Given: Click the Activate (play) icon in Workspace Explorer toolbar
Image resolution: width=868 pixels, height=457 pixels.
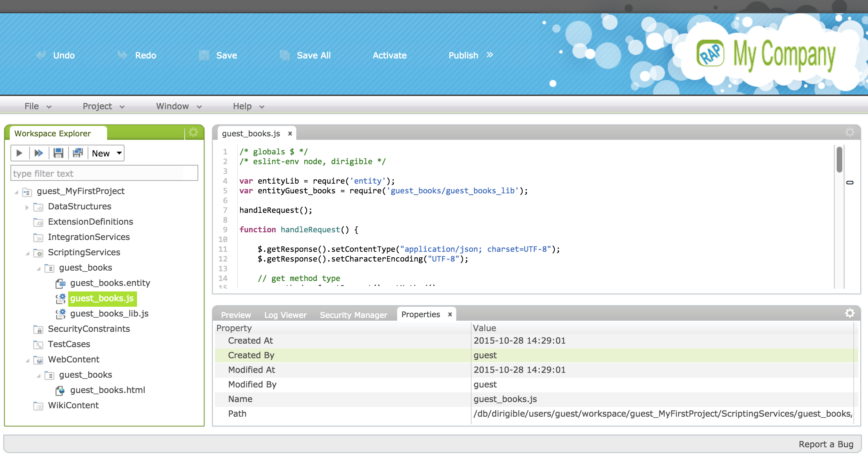Looking at the screenshot, I should point(19,153).
